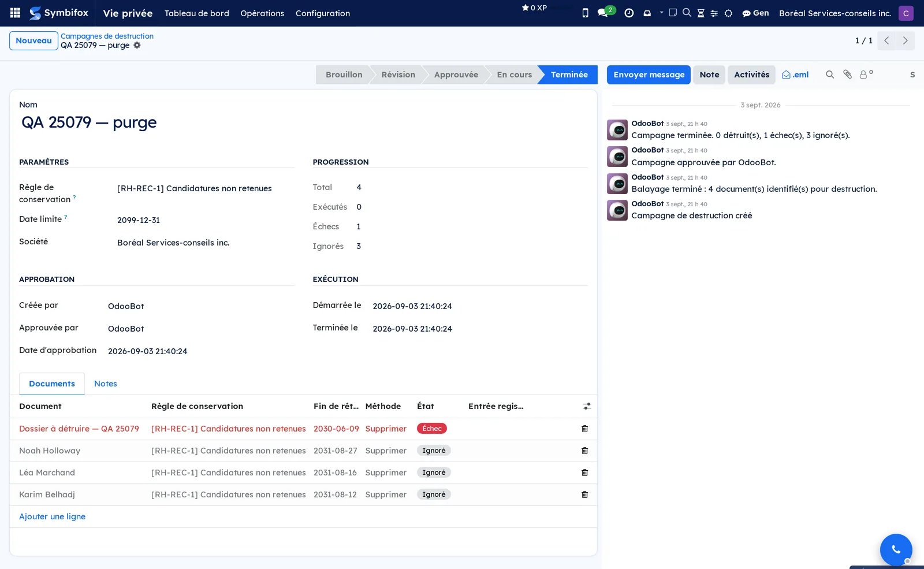Viewport: 924px width, 569px height.
Task: Open the floating phone call button
Action: pyautogui.click(x=896, y=549)
